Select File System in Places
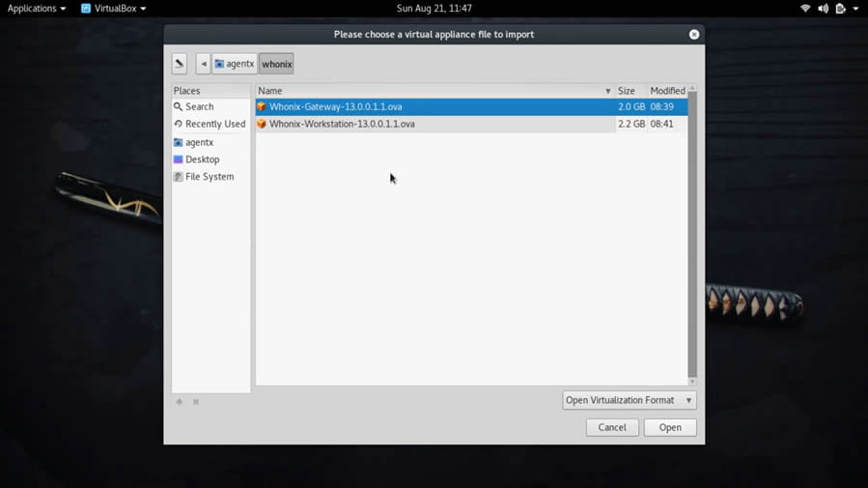Viewport: 868px width, 488px height. pos(210,177)
